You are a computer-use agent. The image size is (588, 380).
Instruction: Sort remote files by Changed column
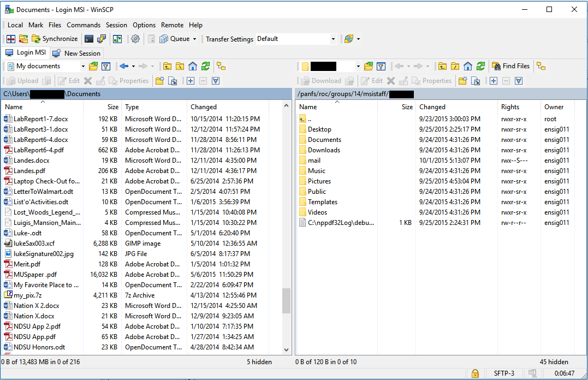432,107
